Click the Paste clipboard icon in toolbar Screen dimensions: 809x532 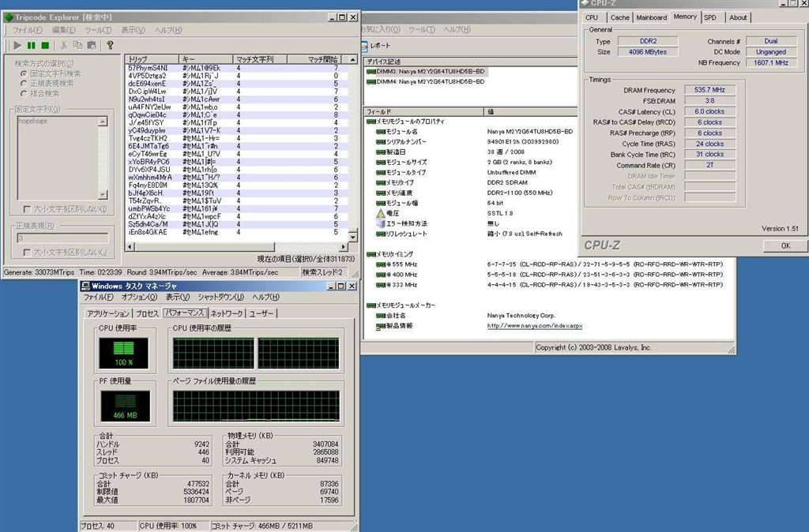tap(92, 46)
